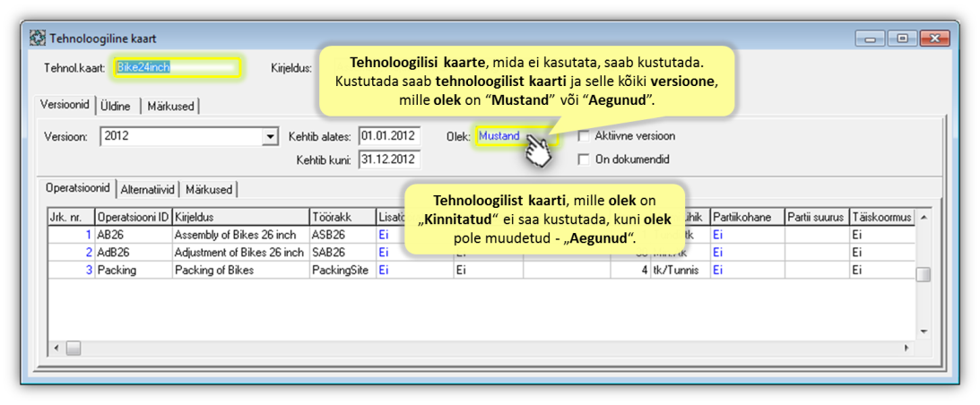980x405 pixels.
Task: Select the Märkused tab beside Üldine
Action: click(x=170, y=106)
